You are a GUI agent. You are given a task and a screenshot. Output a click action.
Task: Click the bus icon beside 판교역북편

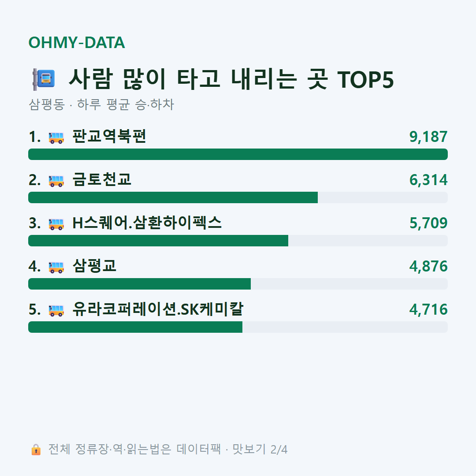(56, 138)
